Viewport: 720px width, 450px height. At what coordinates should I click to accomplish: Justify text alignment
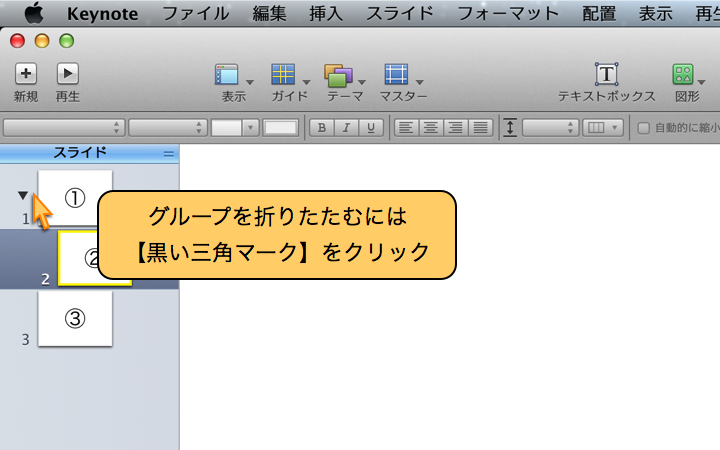click(x=481, y=128)
